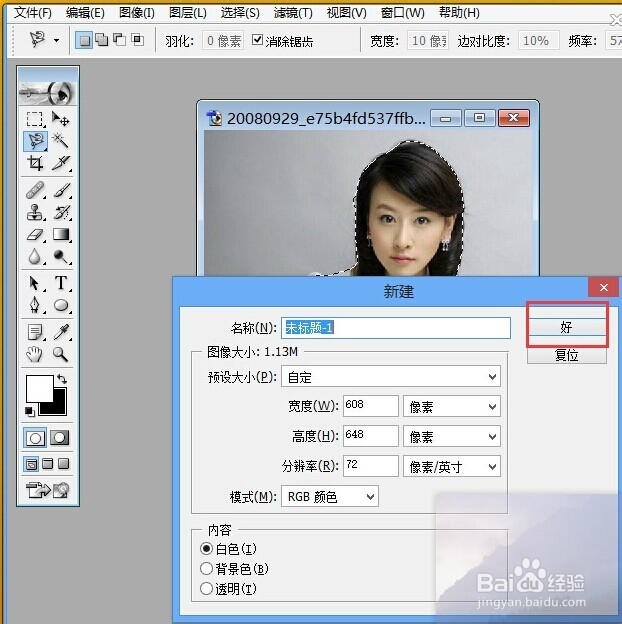Image resolution: width=622 pixels, height=624 pixels.
Task: Click the 名称 name input field
Action: [x=396, y=328]
